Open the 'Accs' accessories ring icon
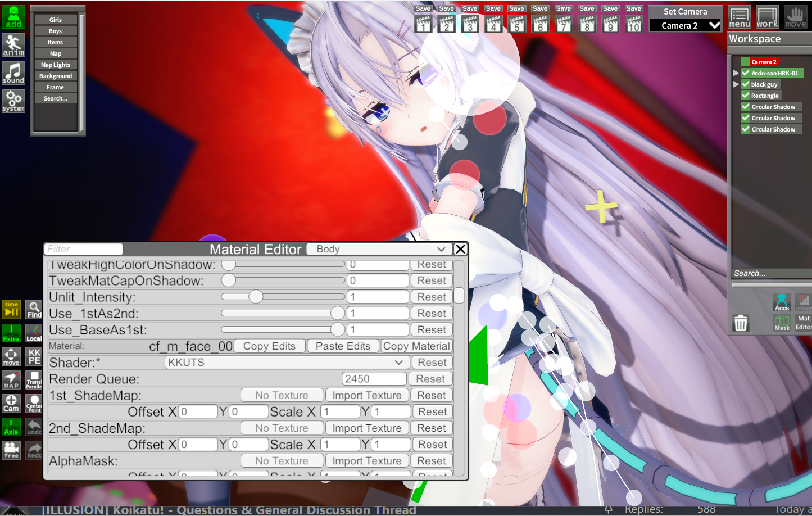Image resolution: width=812 pixels, height=516 pixels. point(782,302)
